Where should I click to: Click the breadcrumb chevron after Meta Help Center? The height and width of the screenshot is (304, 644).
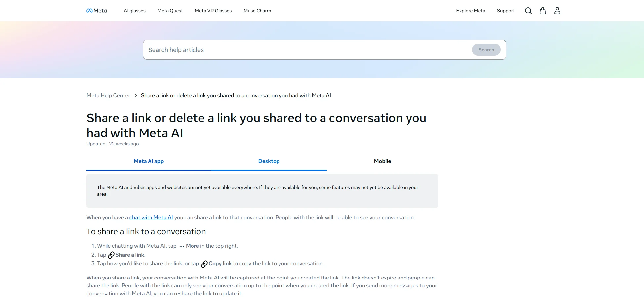click(135, 95)
